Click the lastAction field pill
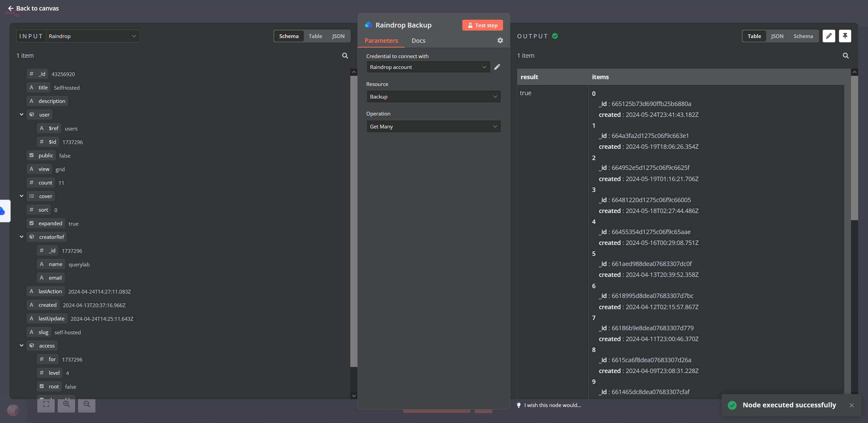Screen dimensions: 868x423 46,291
